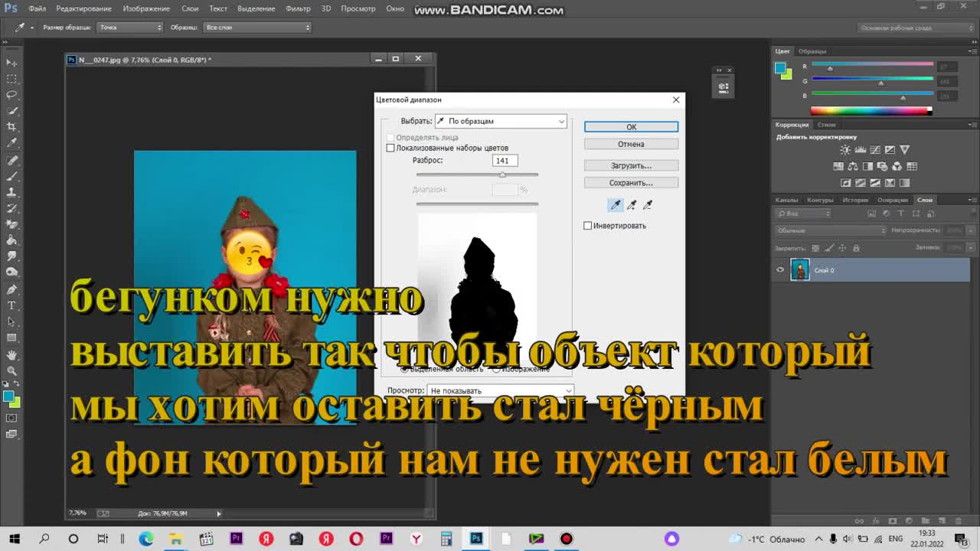
Task: Select the Clone Stamp tool
Action: (11, 192)
